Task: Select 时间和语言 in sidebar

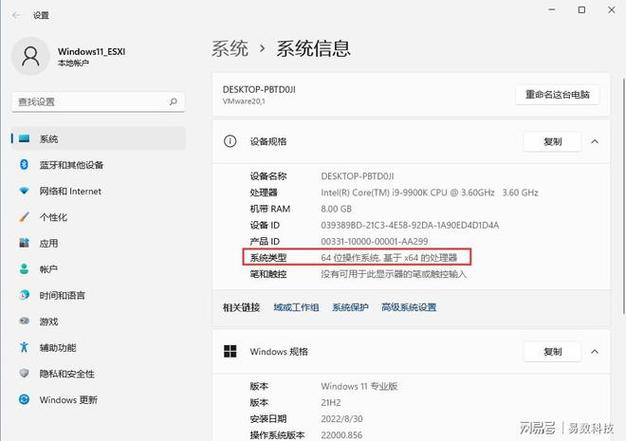Action: click(x=99, y=295)
